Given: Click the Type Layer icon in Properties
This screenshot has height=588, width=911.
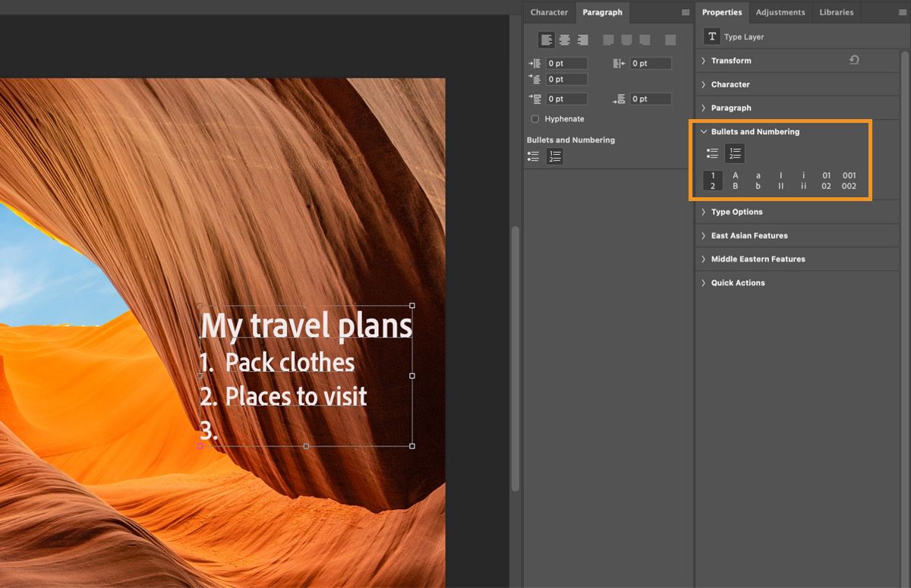Looking at the screenshot, I should 712,36.
